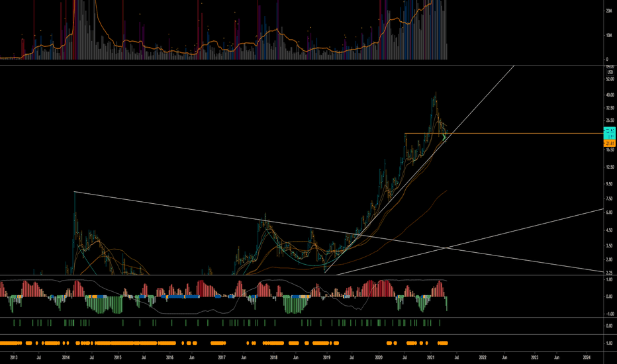Viewport: 617px width, 364px height.
Task: Click the -1.00 oscillator axis label
Action: point(609,314)
